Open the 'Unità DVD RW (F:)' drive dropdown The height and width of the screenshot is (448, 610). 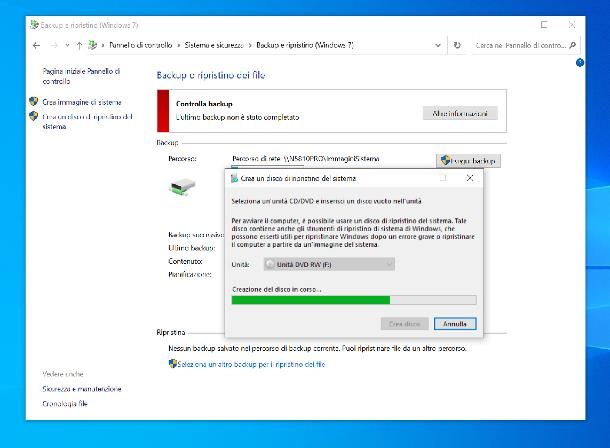tap(329, 264)
